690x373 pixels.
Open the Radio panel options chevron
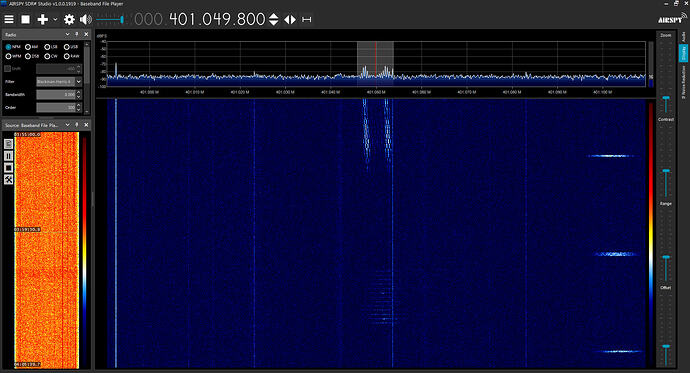coord(67,34)
